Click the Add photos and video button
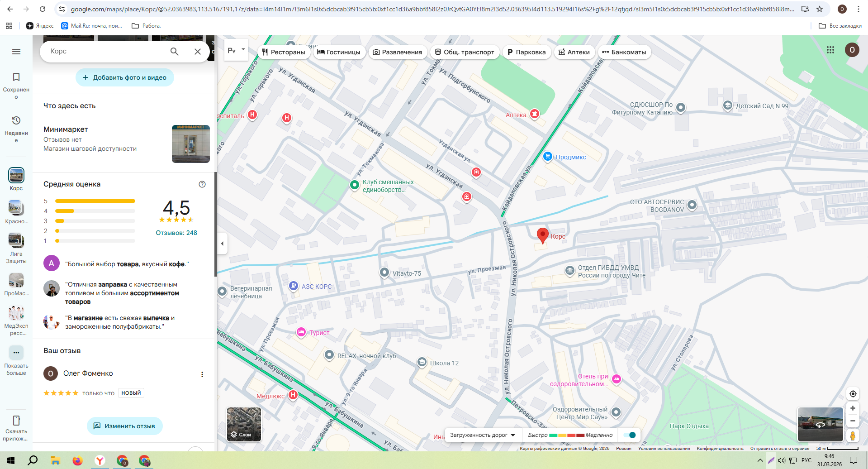This screenshot has height=469, width=868. (x=125, y=77)
